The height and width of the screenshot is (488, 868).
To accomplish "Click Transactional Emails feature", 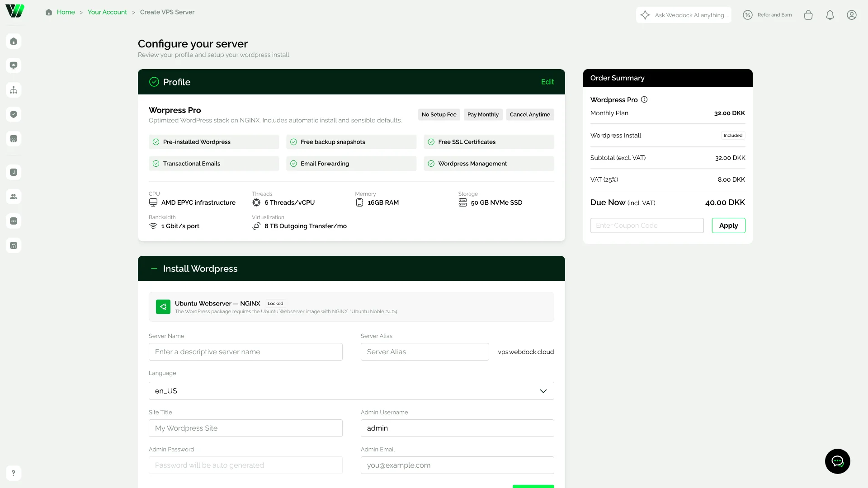I will pyautogui.click(x=214, y=164).
